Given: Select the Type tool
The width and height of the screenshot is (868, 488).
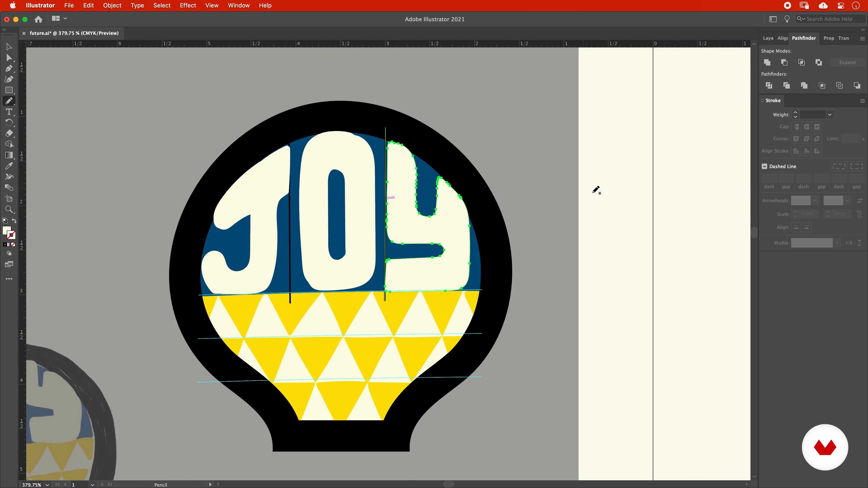Looking at the screenshot, I should pos(9,112).
